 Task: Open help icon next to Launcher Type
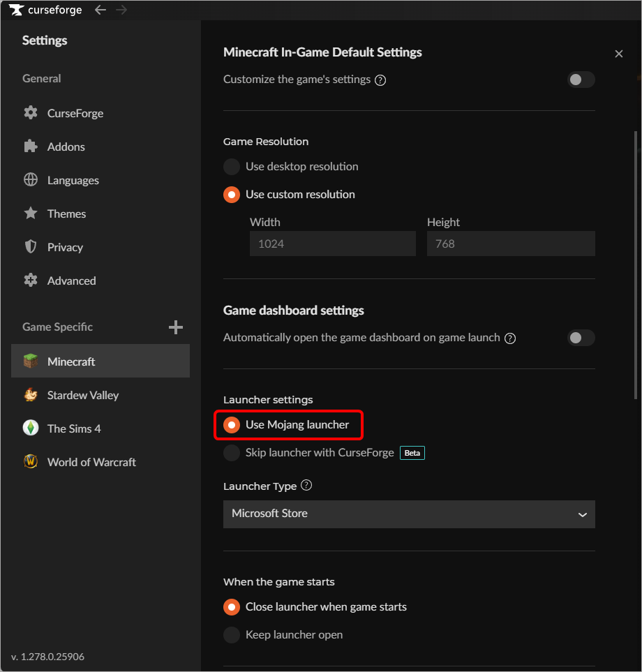click(306, 486)
